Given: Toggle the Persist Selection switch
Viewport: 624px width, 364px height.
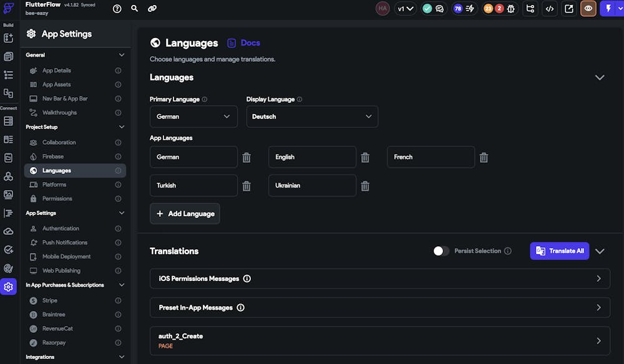Looking at the screenshot, I should pyautogui.click(x=441, y=251).
